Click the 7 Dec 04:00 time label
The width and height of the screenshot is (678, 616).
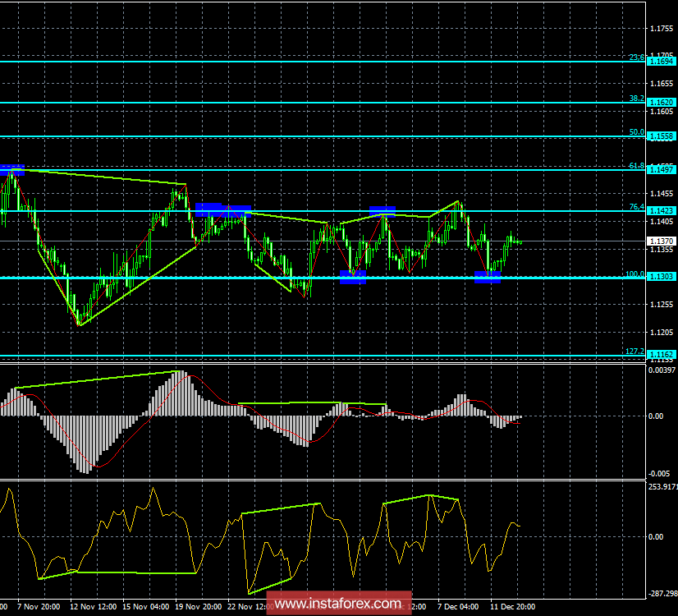(458, 607)
